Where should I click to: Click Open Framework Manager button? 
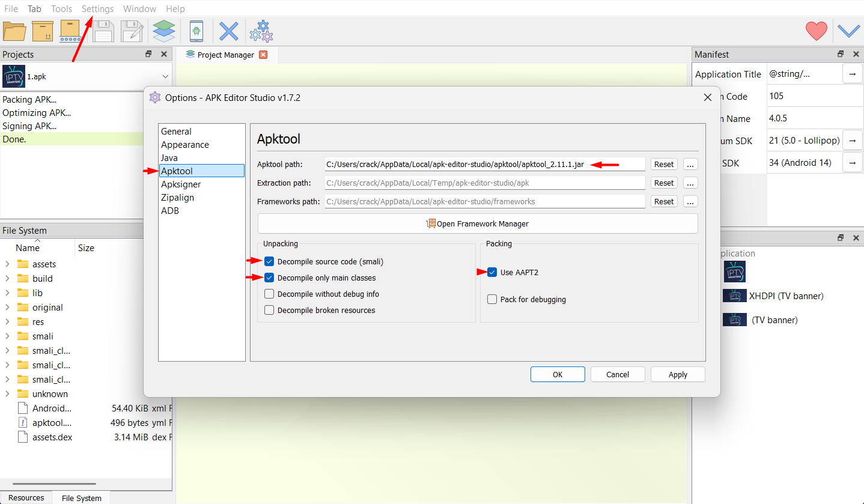click(478, 223)
